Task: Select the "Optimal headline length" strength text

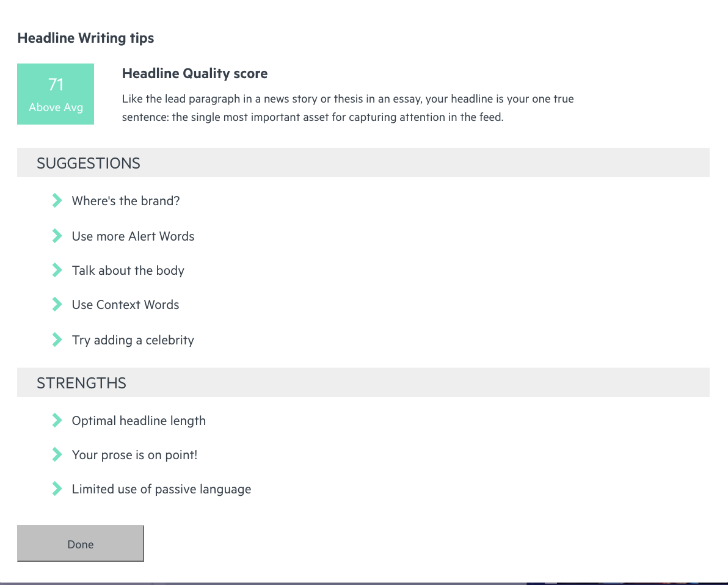Action: click(139, 421)
